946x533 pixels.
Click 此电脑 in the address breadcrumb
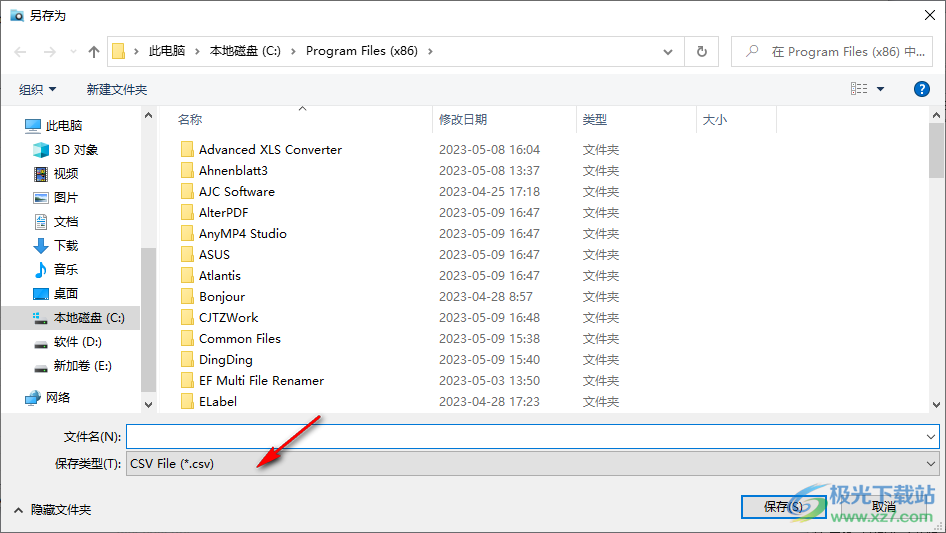(167, 51)
